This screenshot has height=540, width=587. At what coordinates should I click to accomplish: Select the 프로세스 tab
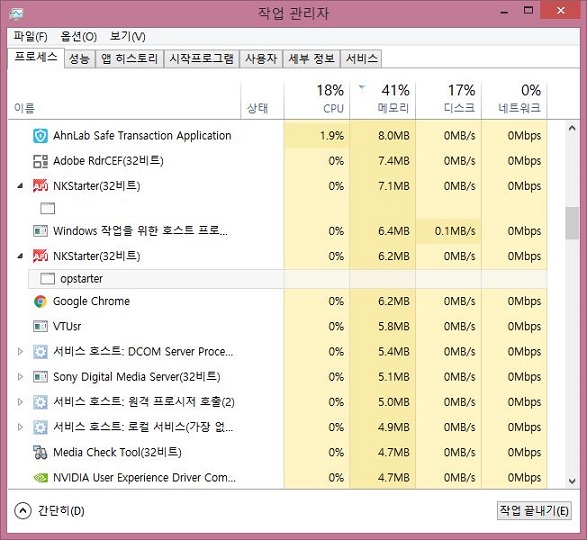pyautogui.click(x=36, y=57)
